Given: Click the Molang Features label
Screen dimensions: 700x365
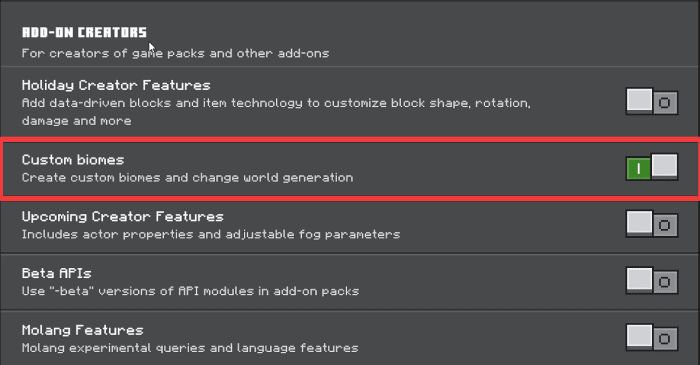Looking at the screenshot, I should pos(83,330).
